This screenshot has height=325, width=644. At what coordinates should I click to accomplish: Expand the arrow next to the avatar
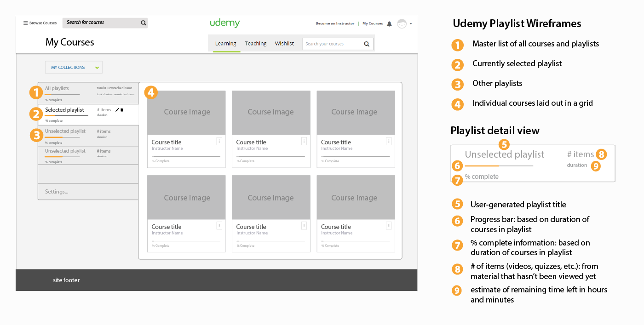click(411, 23)
